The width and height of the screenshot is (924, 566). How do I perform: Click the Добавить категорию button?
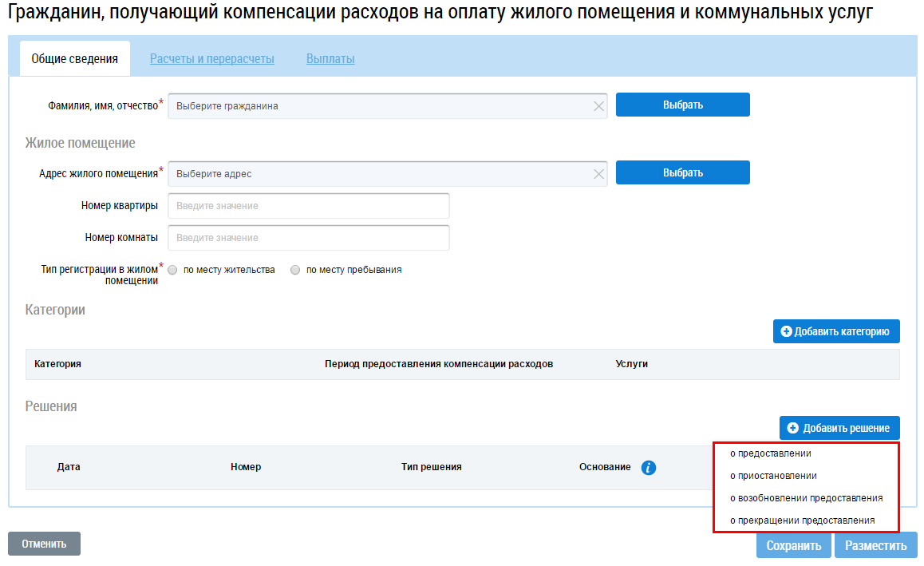[835, 331]
